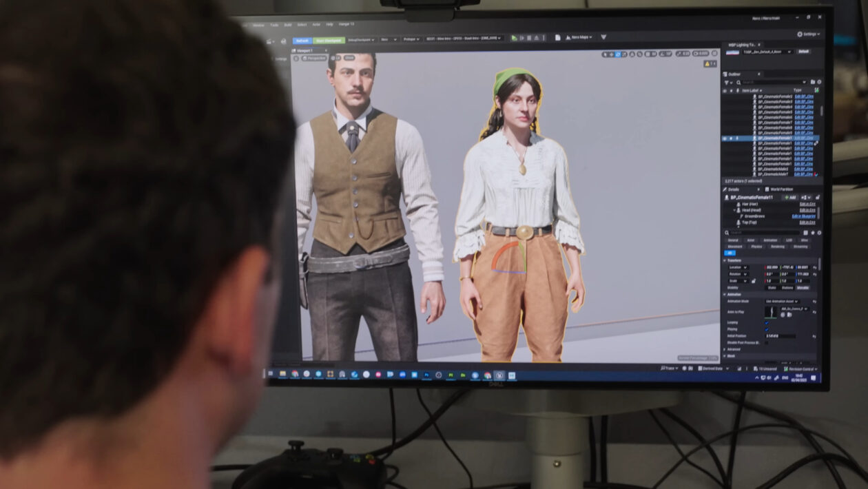
Task: Click the green Start Checkpoint button
Action: pyautogui.click(x=329, y=41)
